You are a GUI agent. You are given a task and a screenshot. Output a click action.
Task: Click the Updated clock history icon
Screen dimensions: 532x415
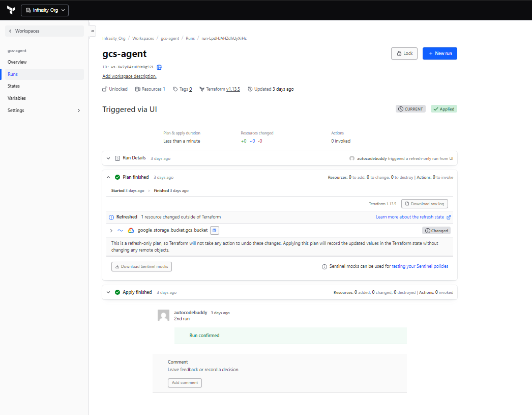250,89
